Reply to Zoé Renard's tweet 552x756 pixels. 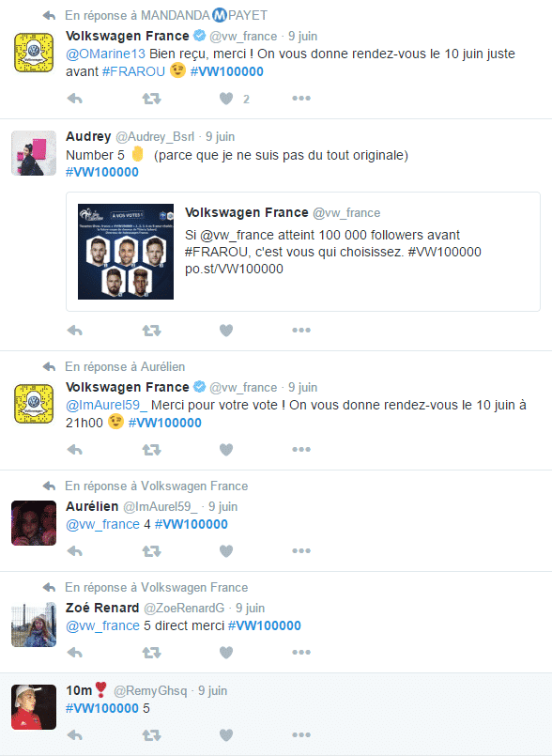tap(75, 653)
